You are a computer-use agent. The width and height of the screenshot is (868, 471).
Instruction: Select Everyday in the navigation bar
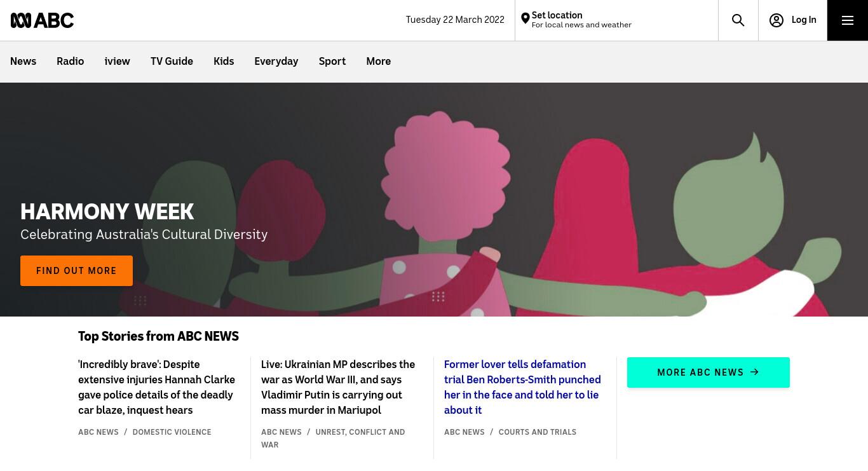click(x=276, y=62)
